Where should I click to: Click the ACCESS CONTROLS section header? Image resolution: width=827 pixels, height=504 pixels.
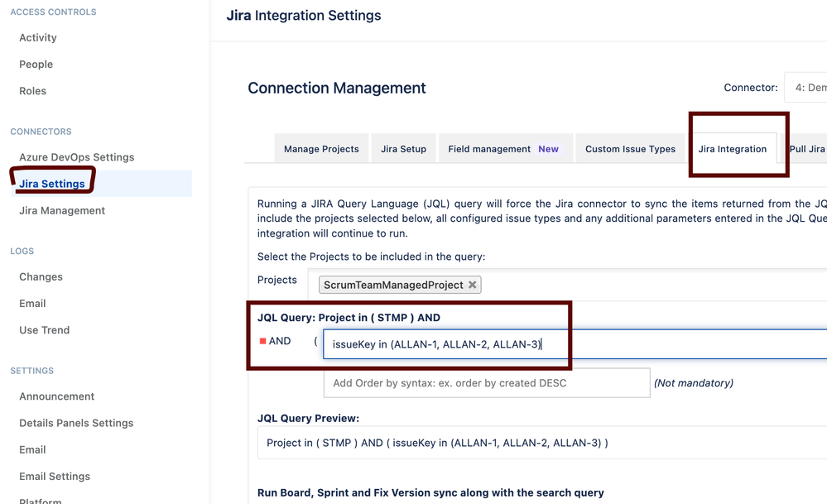pyautogui.click(x=53, y=12)
